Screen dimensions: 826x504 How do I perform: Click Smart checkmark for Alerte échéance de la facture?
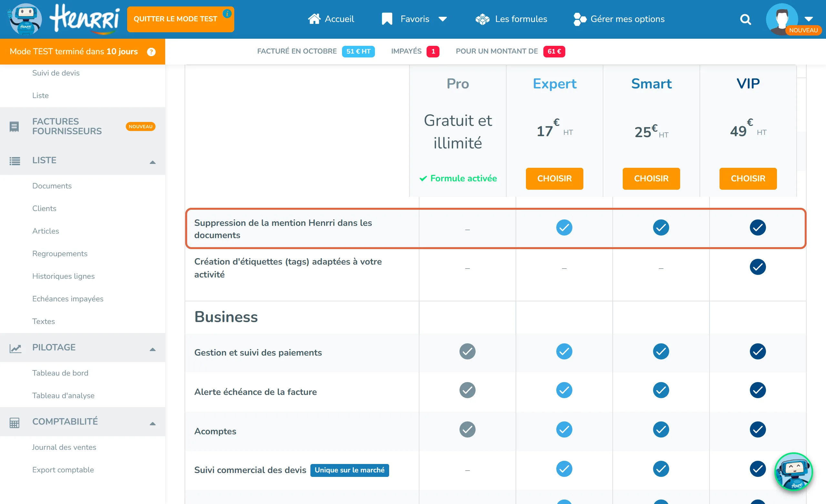click(661, 390)
